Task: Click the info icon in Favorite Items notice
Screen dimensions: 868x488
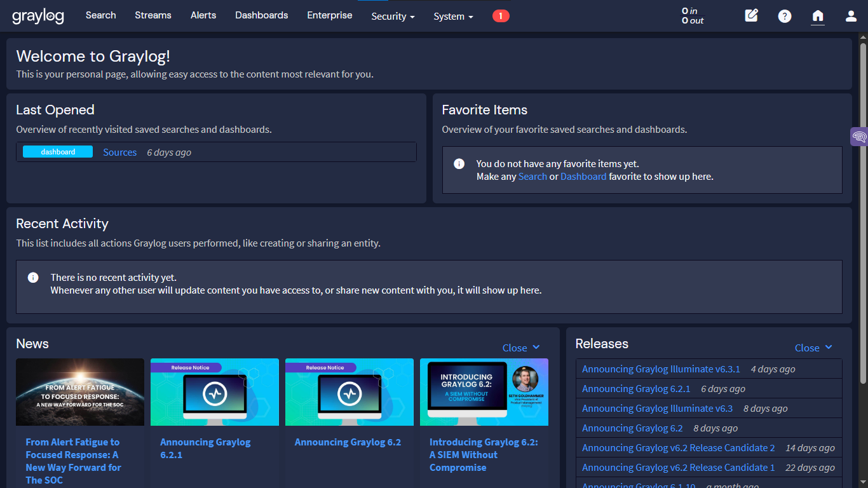Action: pos(459,164)
